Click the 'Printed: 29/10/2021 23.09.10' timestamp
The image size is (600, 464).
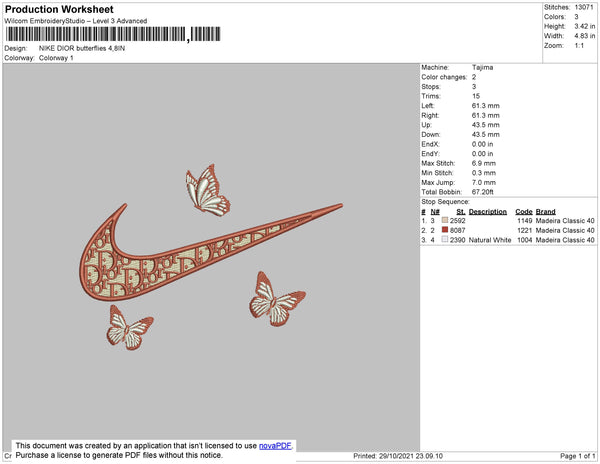398,456
